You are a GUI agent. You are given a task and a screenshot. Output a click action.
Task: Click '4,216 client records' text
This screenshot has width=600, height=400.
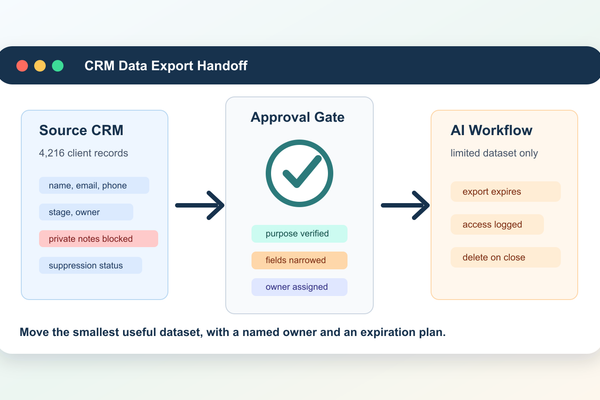coord(83,153)
